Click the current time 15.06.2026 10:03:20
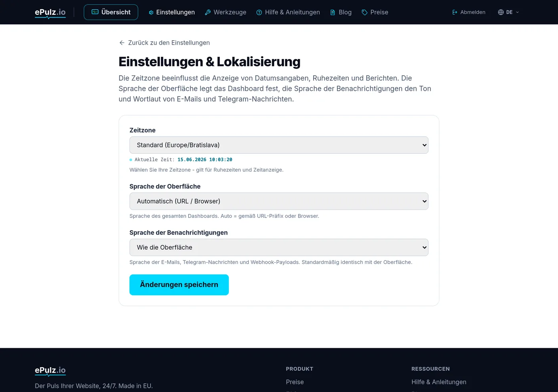 (x=205, y=160)
